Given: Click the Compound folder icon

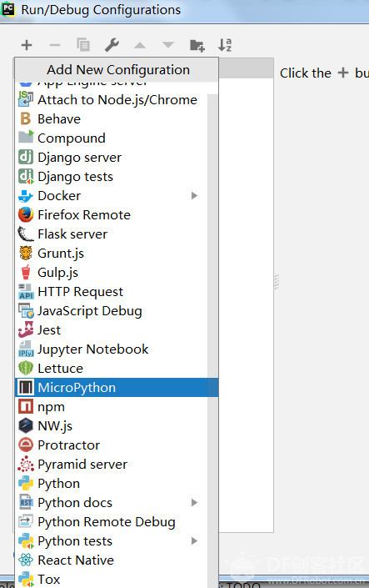Looking at the screenshot, I should point(26,138).
